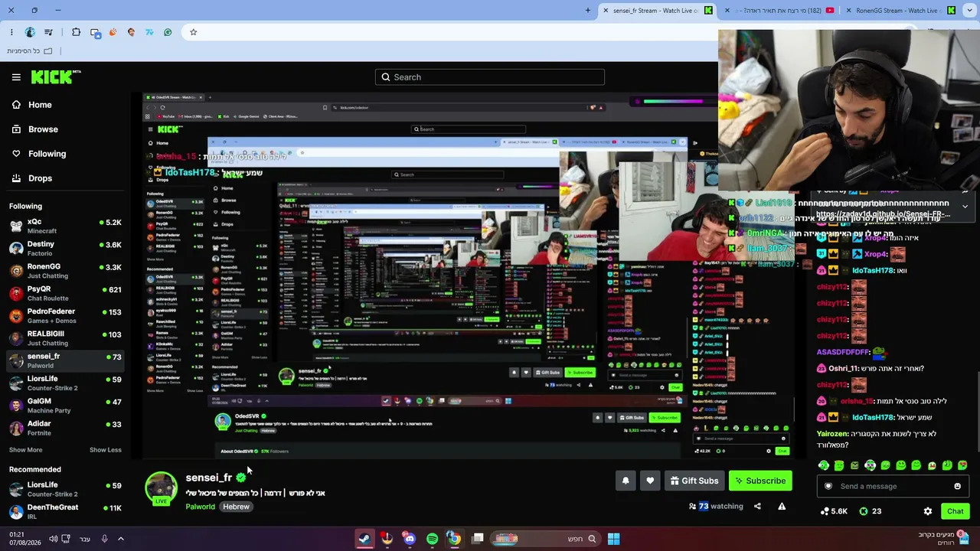Click the main stream video player
Screen dimensions: 980x551
[469, 277]
